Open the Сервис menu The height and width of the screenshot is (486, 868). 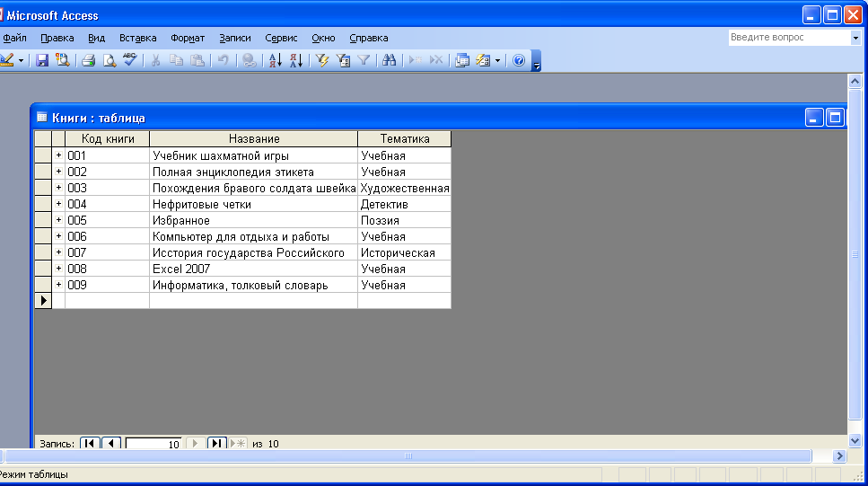pos(281,38)
